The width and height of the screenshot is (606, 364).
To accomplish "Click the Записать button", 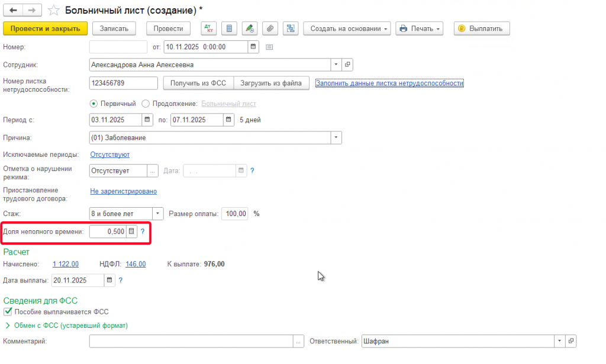I will pyautogui.click(x=114, y=28).
